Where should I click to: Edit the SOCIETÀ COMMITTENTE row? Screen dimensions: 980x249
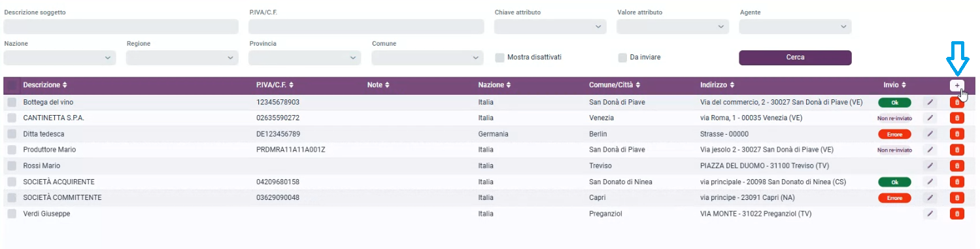coord(930,197)
